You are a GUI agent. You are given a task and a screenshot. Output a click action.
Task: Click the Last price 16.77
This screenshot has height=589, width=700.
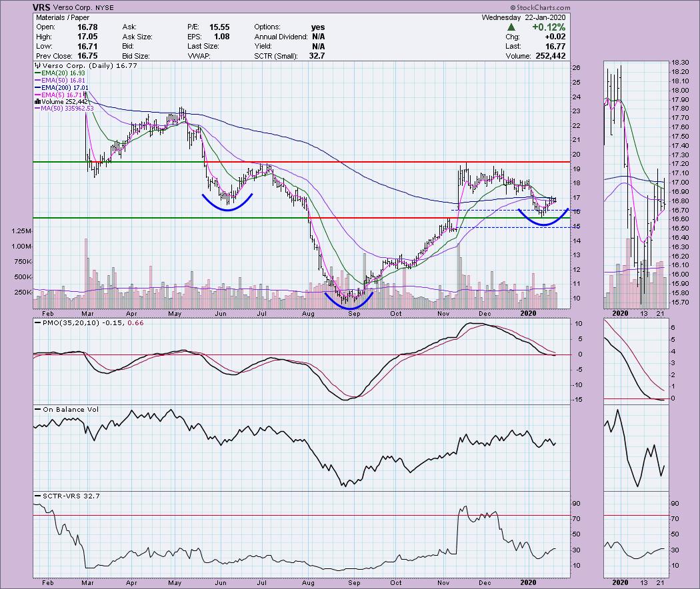pyautogui.click(x=555, y=47)
